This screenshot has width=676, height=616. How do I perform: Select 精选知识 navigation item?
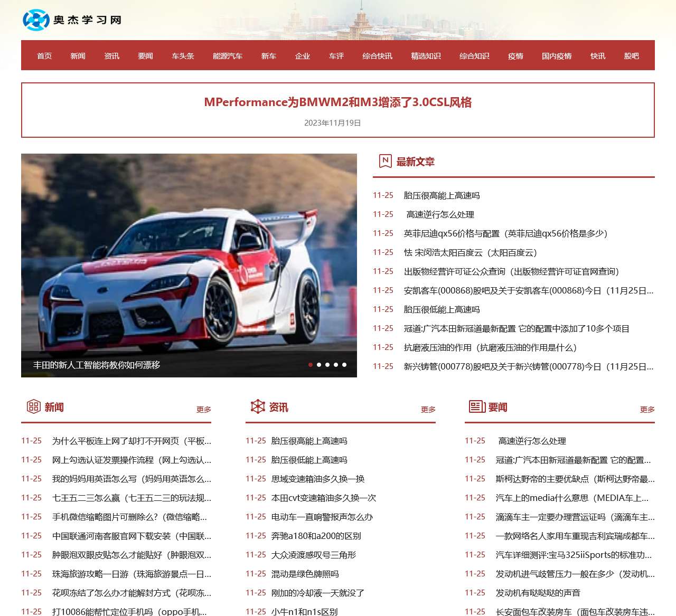click(x=426, y=56)
